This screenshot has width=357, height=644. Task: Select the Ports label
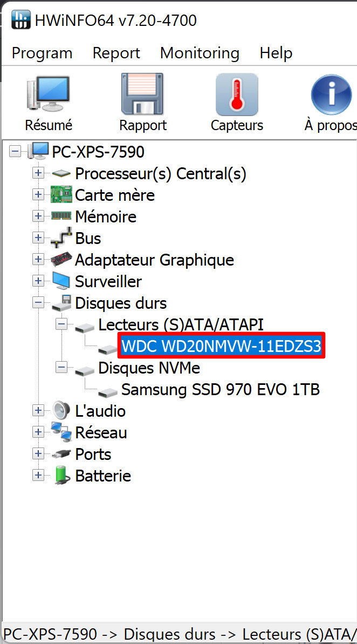(x=93, y=454)
